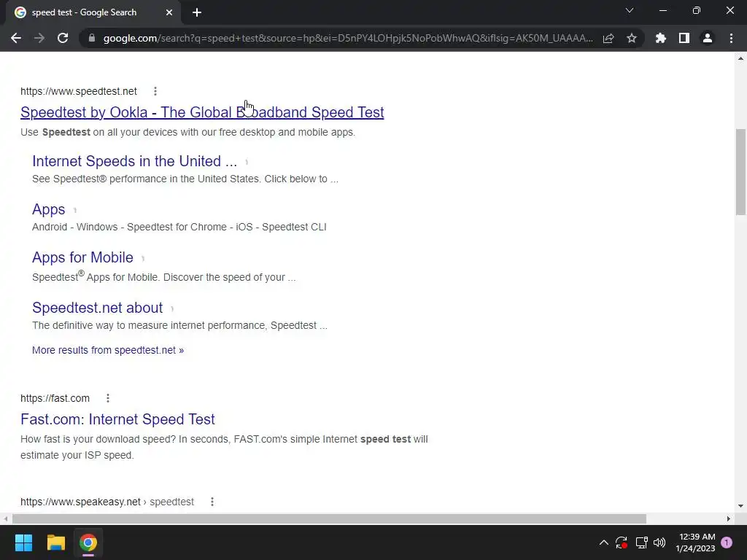Image resolution: width=747 pixels, height=560 pixels.
Task: Click More results from speedtest.net
Action: 108,350
